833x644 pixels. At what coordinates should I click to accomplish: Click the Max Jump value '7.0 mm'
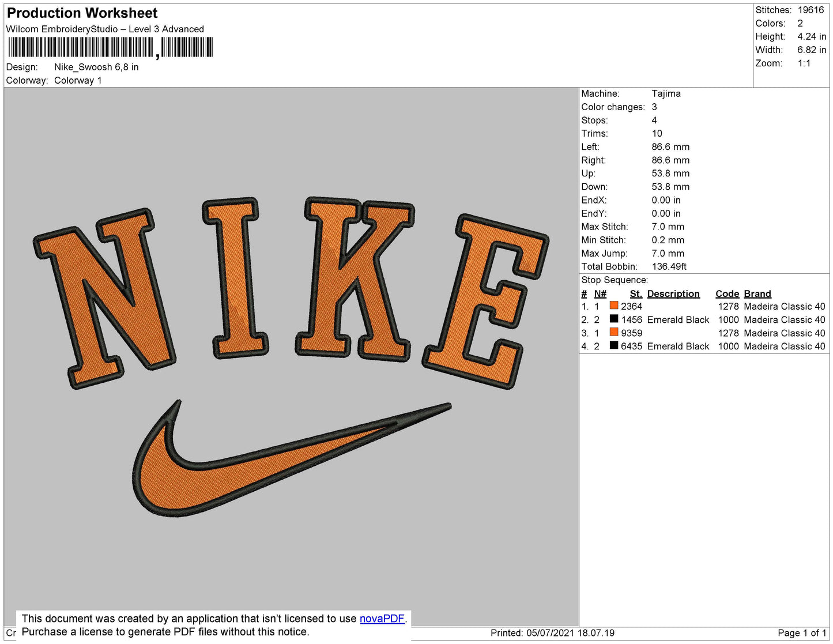click(668, 253)
